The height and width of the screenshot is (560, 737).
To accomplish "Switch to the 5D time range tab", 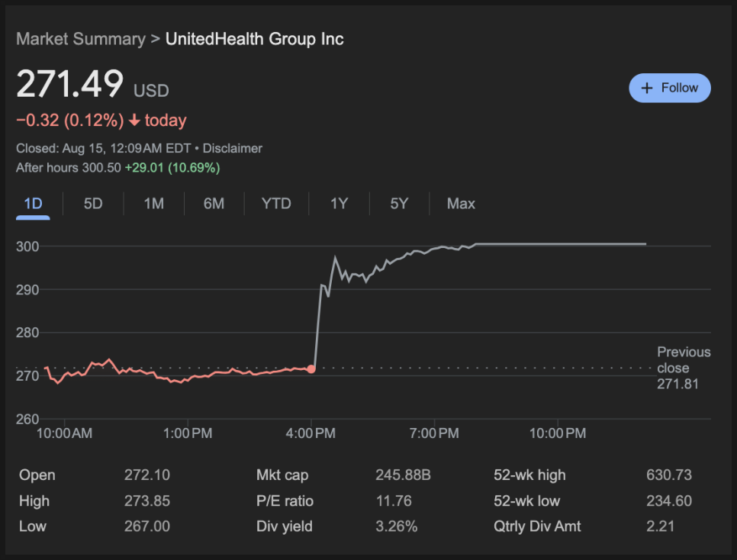I will (93, 204).
